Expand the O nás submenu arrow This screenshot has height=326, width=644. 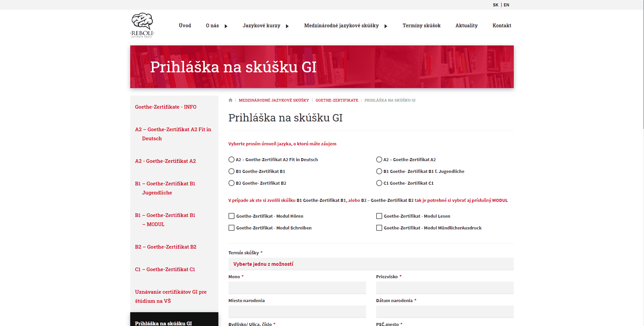pyautogui.click(x=226, y=26)
